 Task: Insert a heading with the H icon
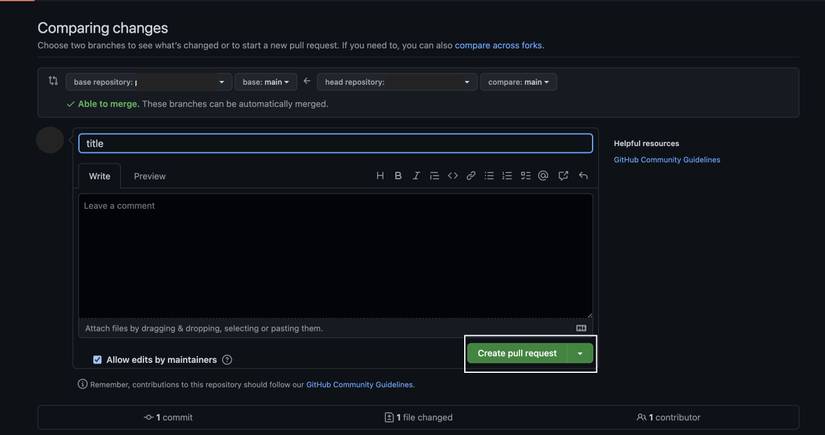pos(380,176)
